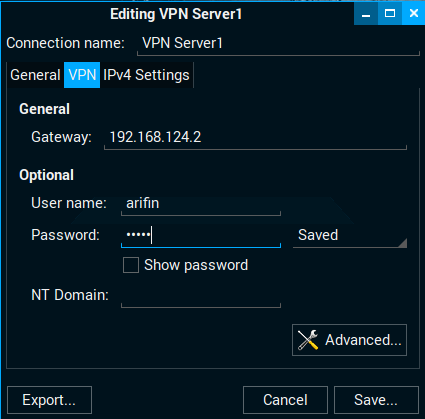This screenshot has width=425, height=419.
Task: Click into the Gateway address field
Action: pos(255,137)
